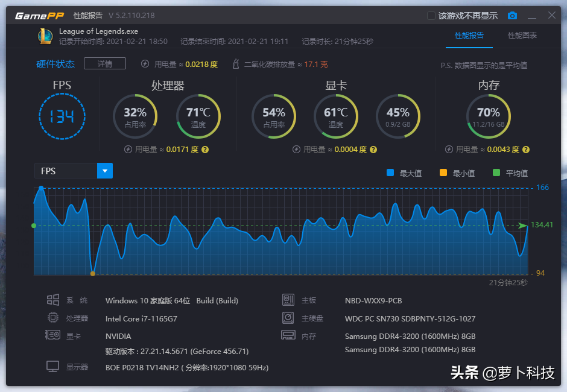Click the Windows system icon
The height and width of the screenshot is (392, 567).
pos(53,300)
